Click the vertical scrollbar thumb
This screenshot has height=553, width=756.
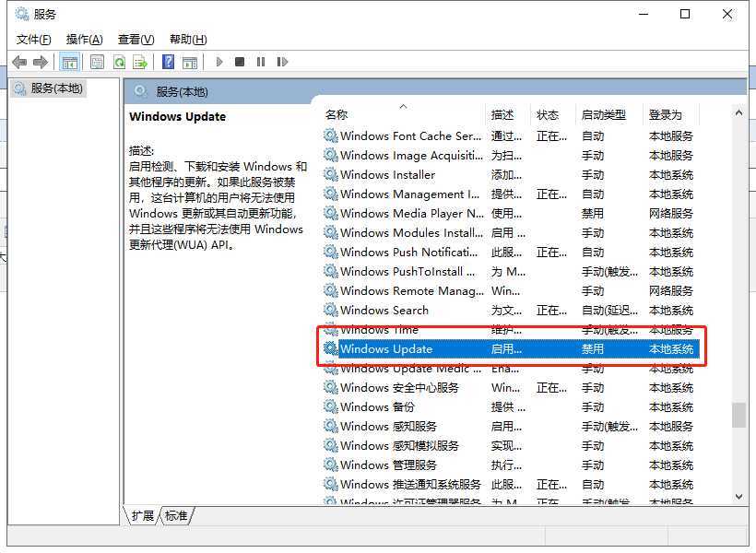pos(738,415)
